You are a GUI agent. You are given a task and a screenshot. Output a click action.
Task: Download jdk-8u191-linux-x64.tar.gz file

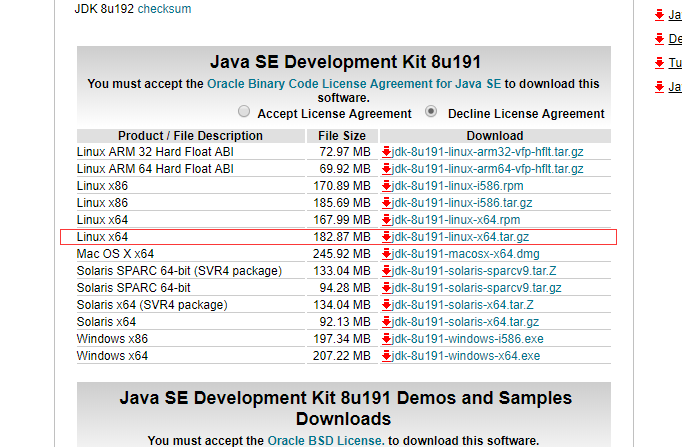coord(460,237)
